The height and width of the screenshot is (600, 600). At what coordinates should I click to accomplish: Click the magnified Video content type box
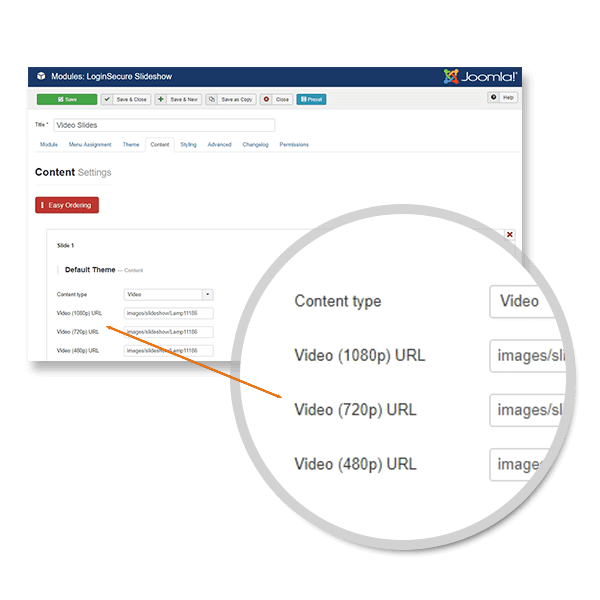[524, 301]
